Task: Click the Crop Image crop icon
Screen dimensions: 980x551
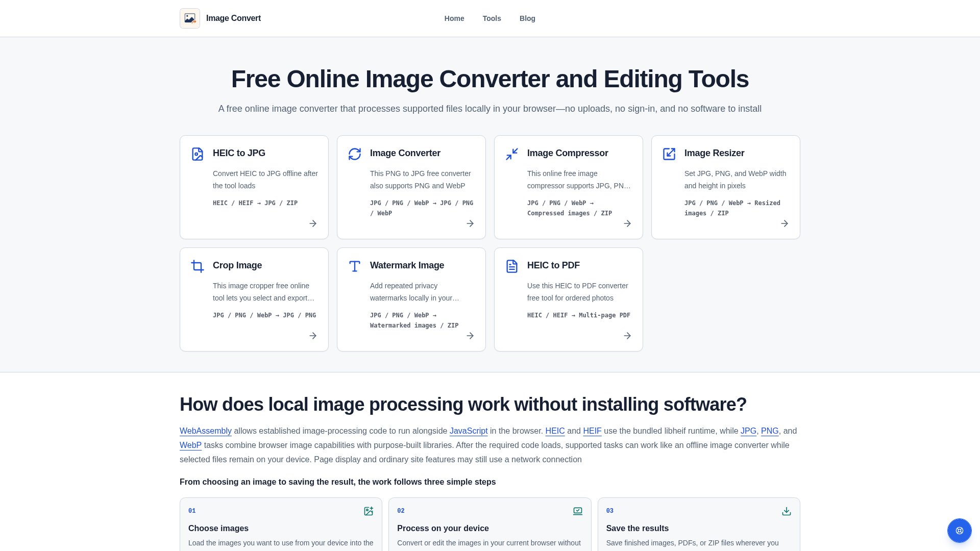Action: pos(198,266)
